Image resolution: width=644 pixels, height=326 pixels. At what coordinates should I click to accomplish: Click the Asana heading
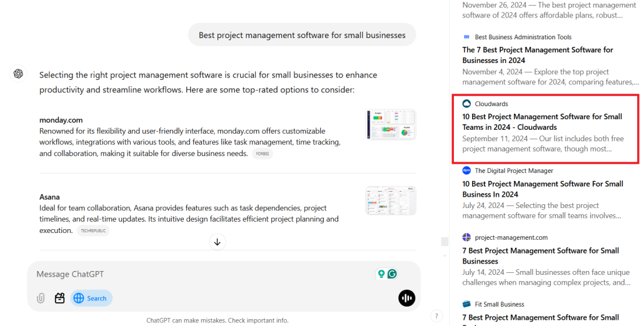[49, 197]
